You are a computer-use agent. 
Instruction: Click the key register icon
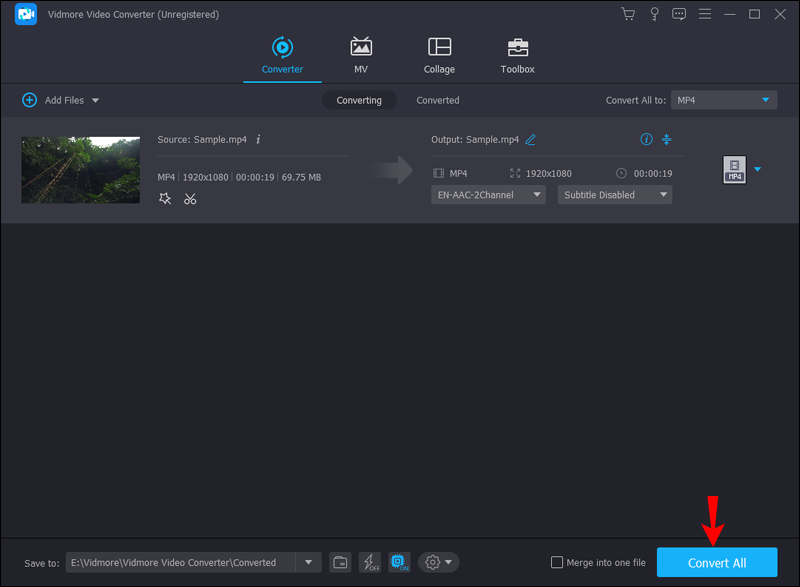coord(654,14)
